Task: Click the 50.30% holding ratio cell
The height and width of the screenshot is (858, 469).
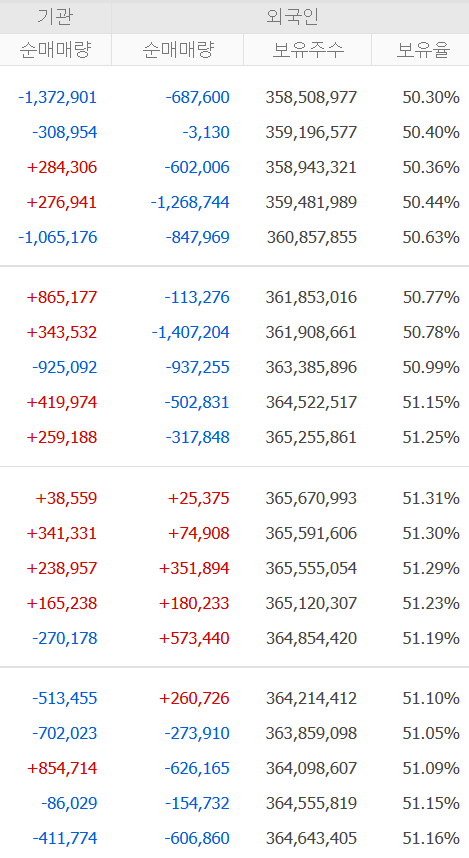Action: 431,97
